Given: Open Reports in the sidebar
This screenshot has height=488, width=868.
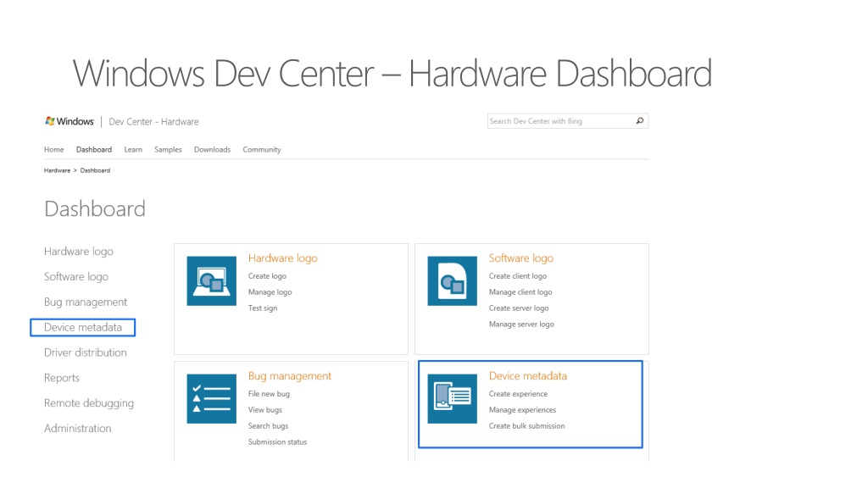Looking at the screenshot, I should (61, 378).
